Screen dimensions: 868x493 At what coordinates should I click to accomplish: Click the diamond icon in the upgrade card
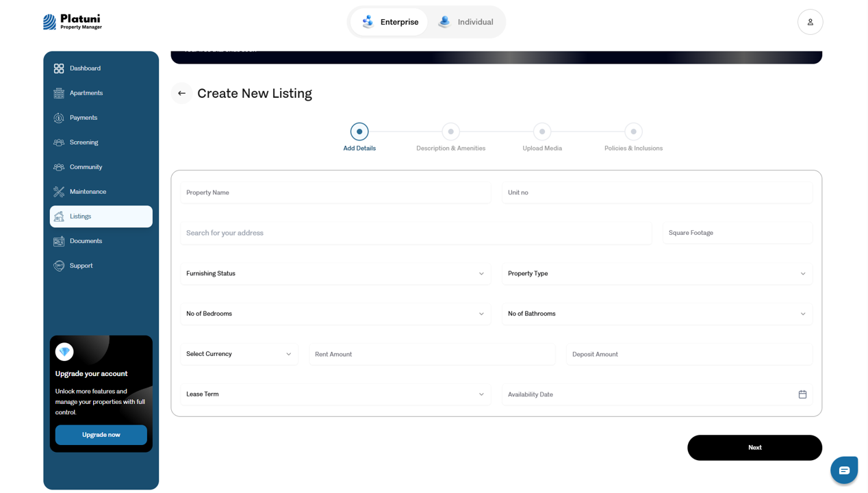64,351
